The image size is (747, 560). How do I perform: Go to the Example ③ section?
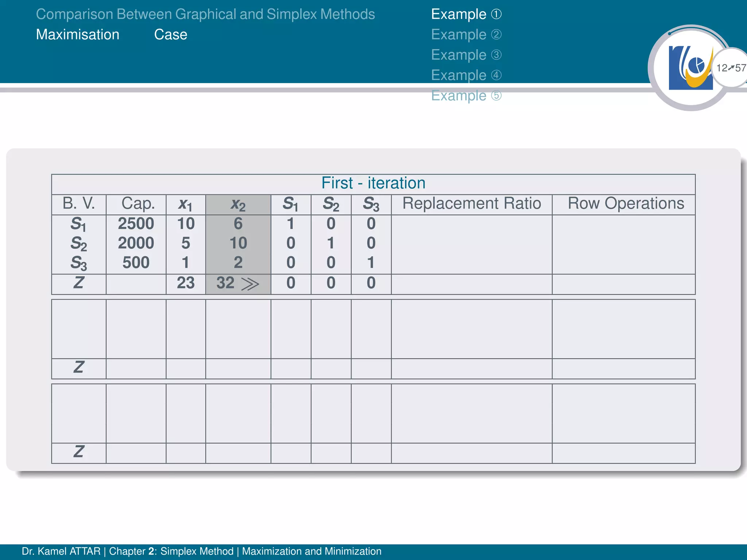(x=466, y=55)
